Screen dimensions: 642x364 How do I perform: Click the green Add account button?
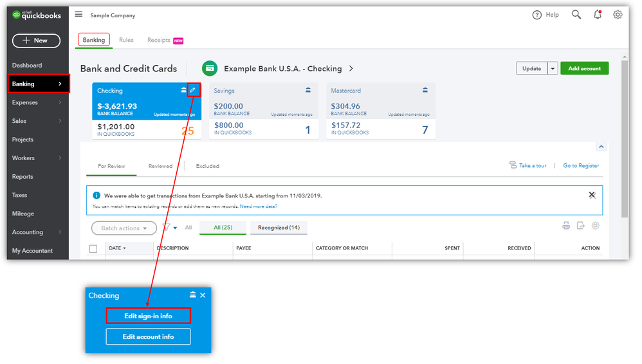coord(584,68)
